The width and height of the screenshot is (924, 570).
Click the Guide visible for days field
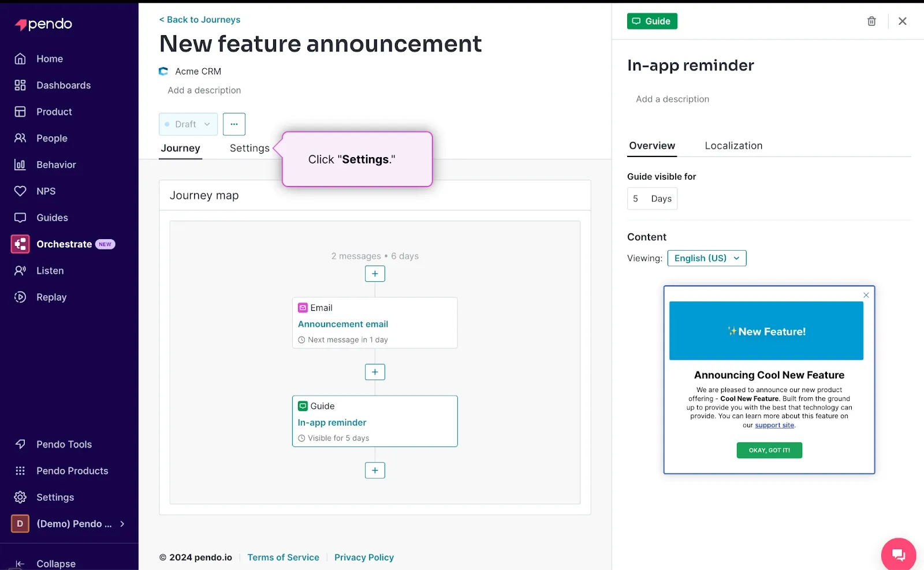pos(652,199)
